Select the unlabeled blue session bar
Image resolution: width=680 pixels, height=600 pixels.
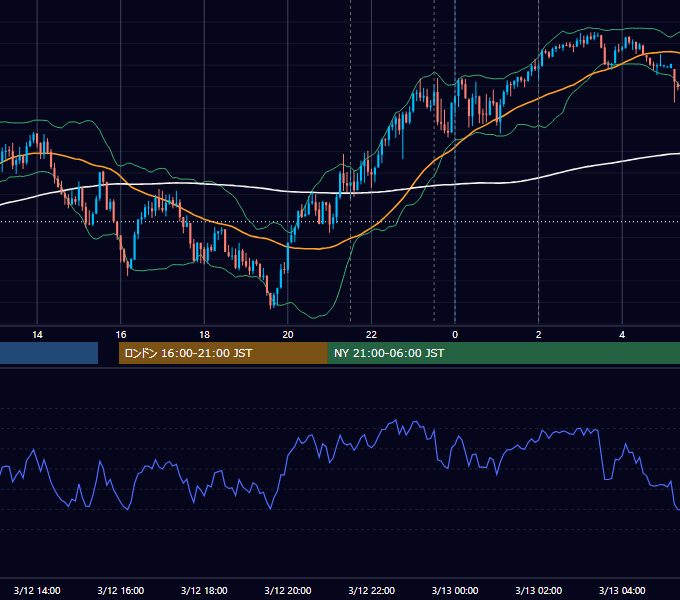coord(49,353)
